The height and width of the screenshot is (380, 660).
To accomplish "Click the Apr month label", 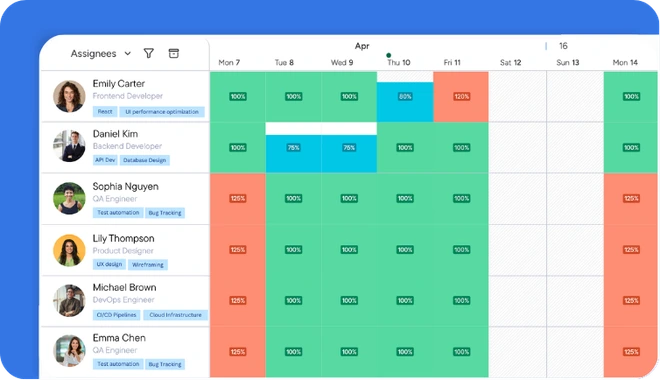I will click(x=362, y=46).
